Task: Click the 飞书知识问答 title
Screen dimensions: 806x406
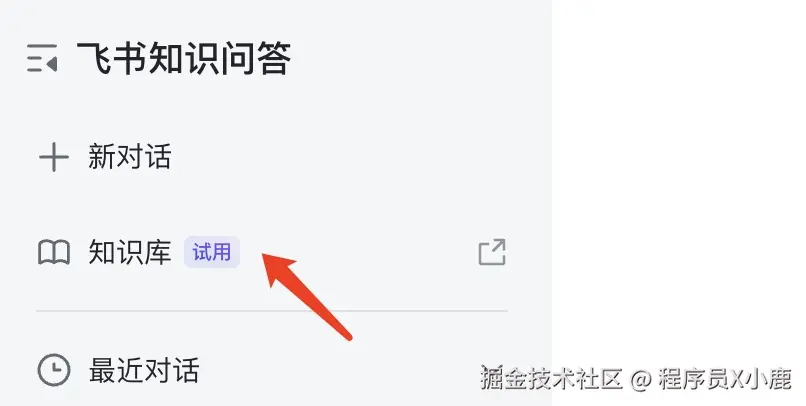Action: pyautogui.click(x=184, y=58)
